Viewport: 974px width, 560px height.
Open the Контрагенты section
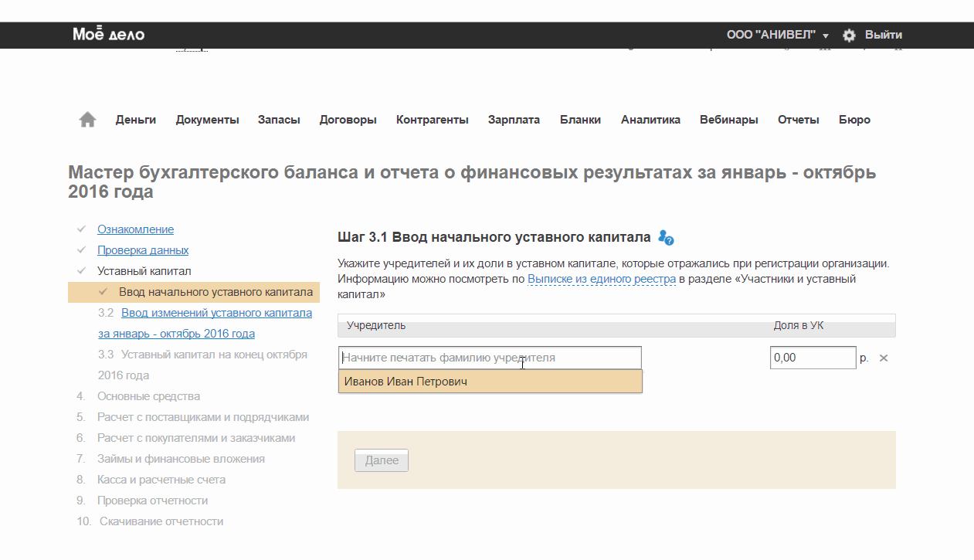click(x=432, y=120)
